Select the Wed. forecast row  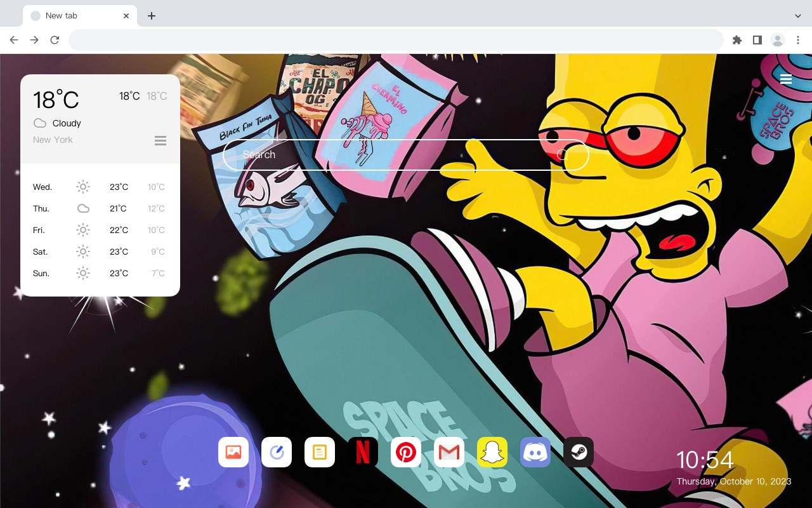100,187
